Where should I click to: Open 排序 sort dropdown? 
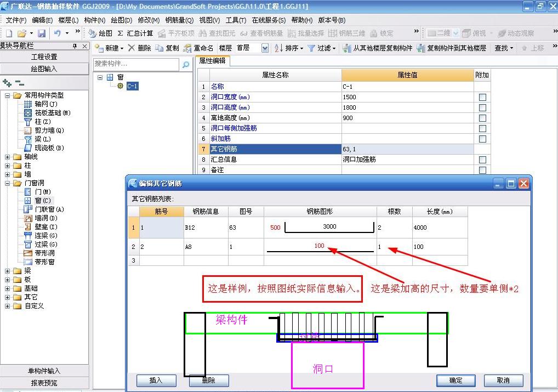(x=289, y=48)
